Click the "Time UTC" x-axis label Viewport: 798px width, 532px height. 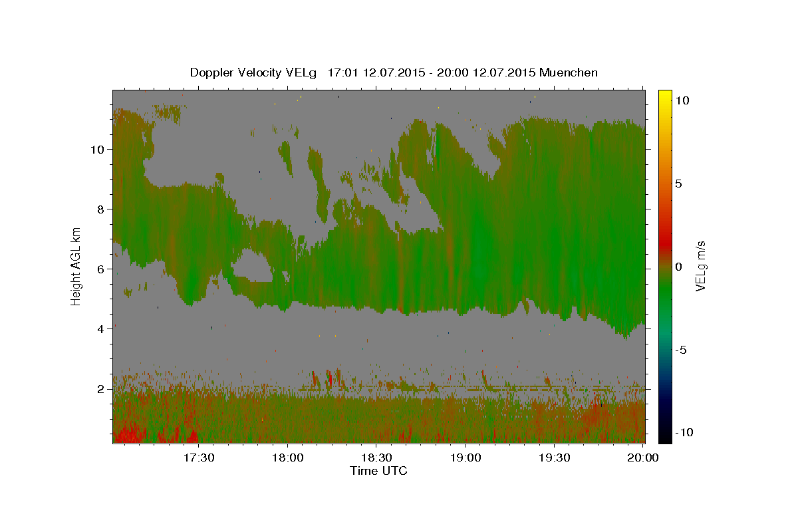378,471
